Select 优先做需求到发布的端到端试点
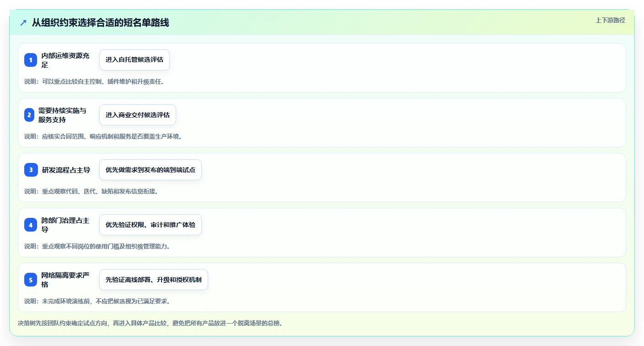Image resolution: width=644 pixels, height=346 pixels. pyautogui.click(x=150, y=170)
